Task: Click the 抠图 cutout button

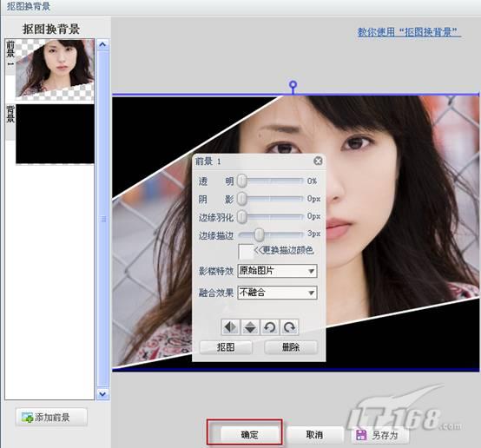Action: coord(226,347)
